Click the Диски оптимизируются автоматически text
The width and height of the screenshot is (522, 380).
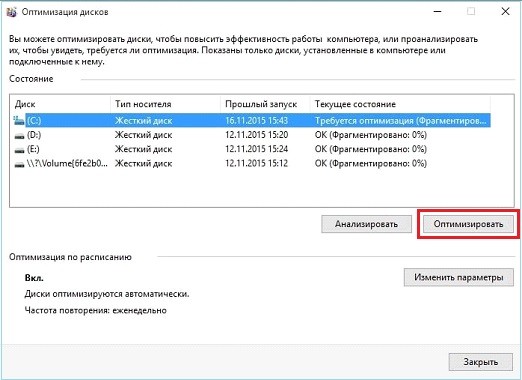107,294
